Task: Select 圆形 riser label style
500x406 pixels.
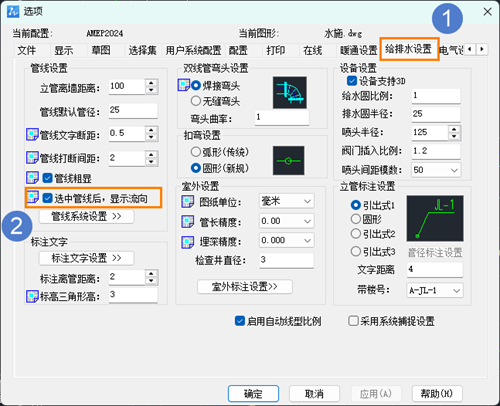Action: pos(356,219)
